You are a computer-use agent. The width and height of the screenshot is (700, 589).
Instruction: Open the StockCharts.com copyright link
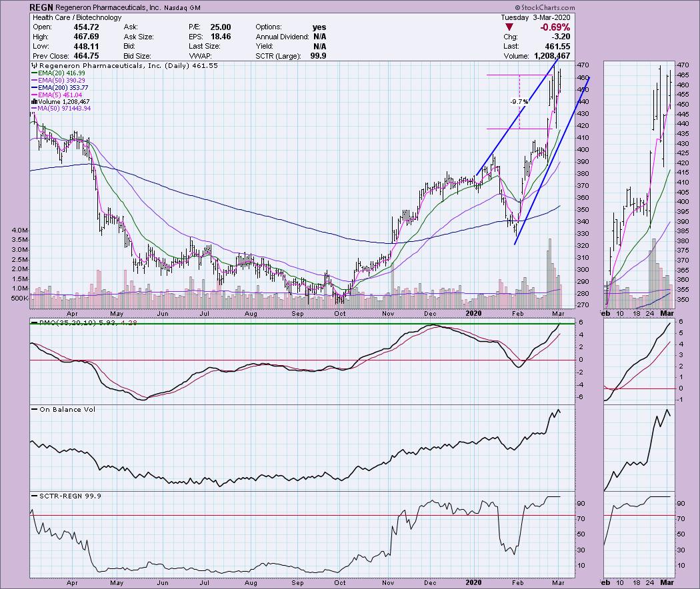tap(545, 7)
